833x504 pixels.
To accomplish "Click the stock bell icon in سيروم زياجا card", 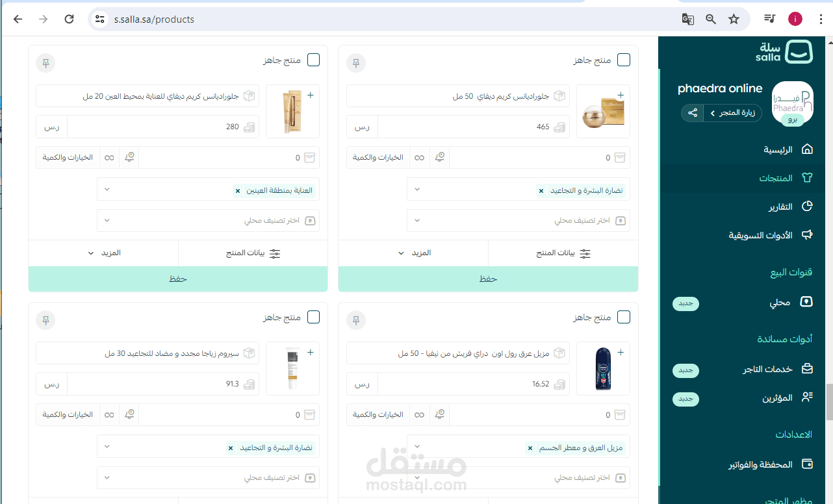I will (x=129, y=414).
